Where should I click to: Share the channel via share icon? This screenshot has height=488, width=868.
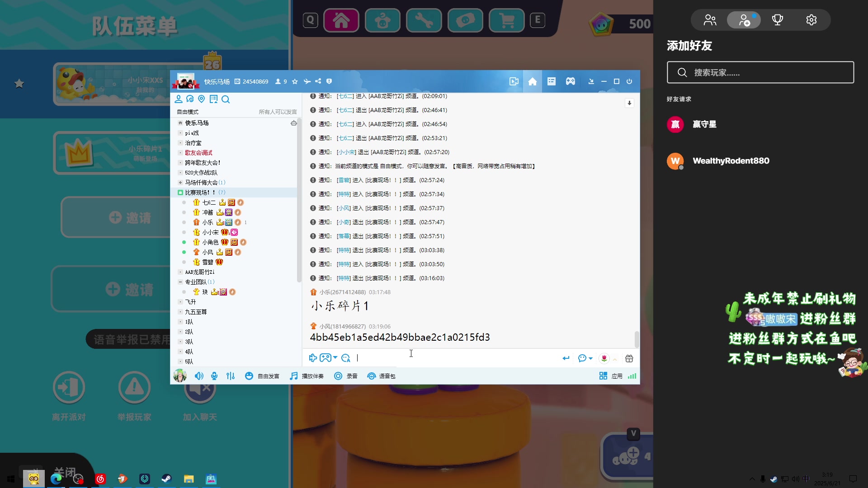(x=318, y=81)
